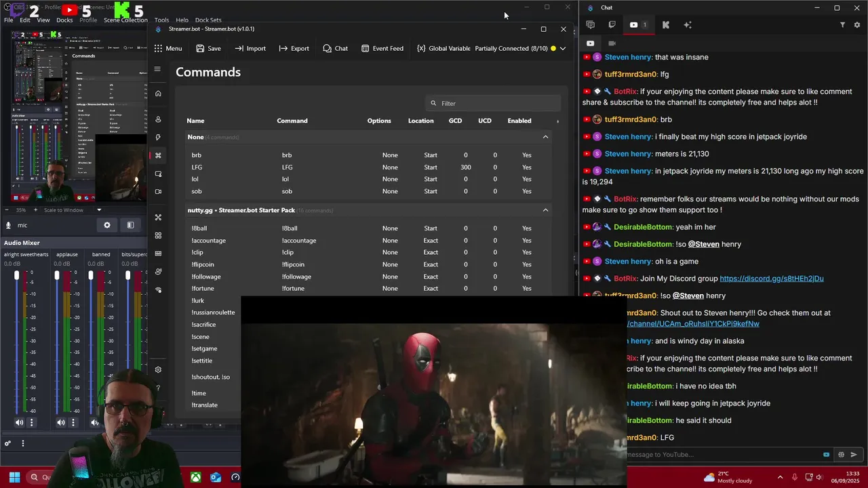Open Global Variables in Streamer.bot
The height and width of the screenshot is (488, 868).
tap(443, 49)
